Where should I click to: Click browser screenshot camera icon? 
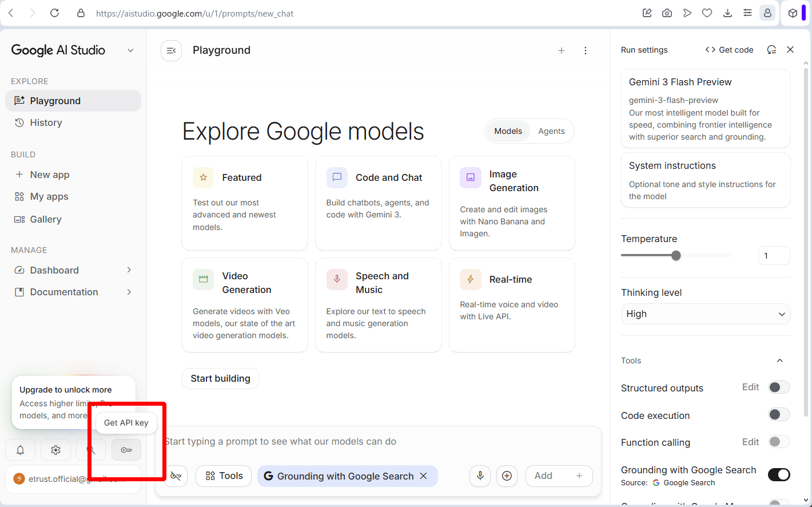click(667, 13)
